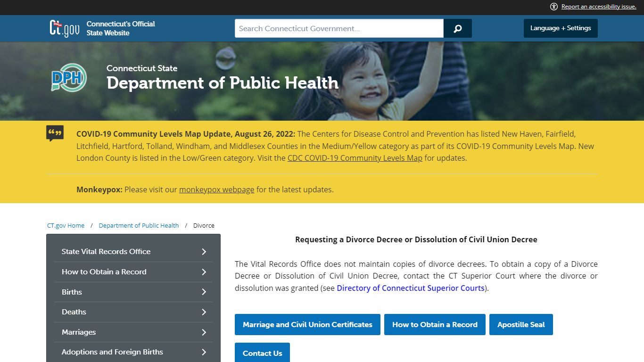The image size is (644, 362).
Task: Click the search magnifier button
Action: 458,28
